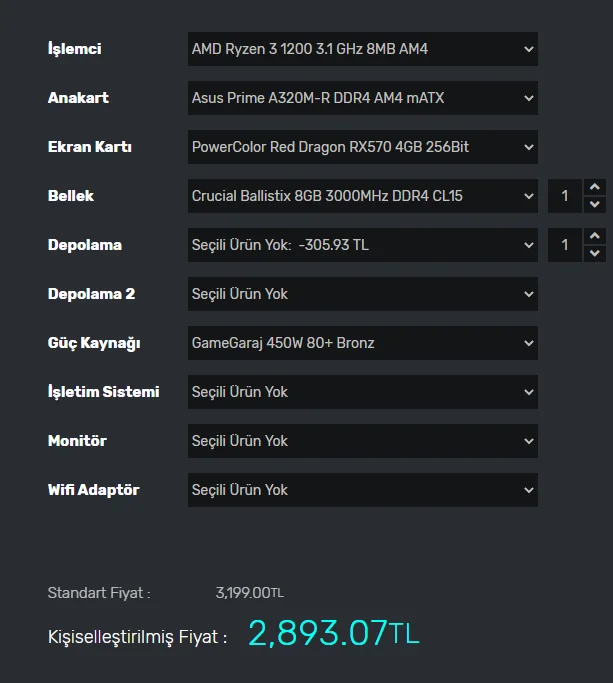
Task: Open the Güç Kaynağı dropdown with GameGaraj 450W
Action: pyautogui.click(x=362, y=343)
